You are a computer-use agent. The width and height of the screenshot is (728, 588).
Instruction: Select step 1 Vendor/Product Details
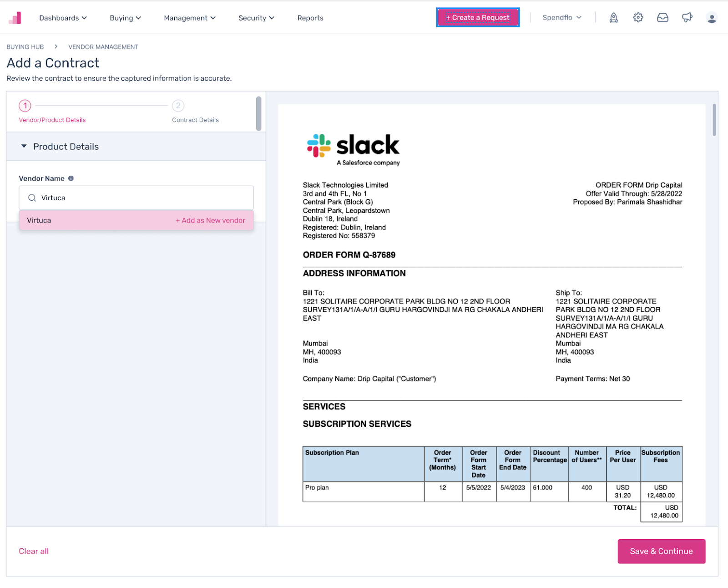click(x=52, y=112)
